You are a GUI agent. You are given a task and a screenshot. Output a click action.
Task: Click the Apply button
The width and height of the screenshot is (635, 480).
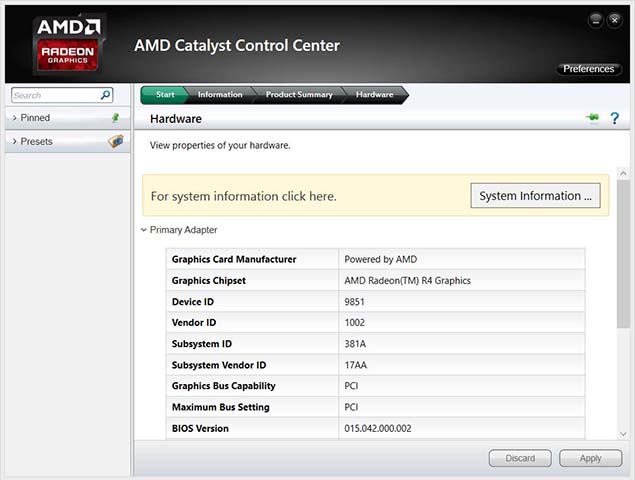(590, 458)
